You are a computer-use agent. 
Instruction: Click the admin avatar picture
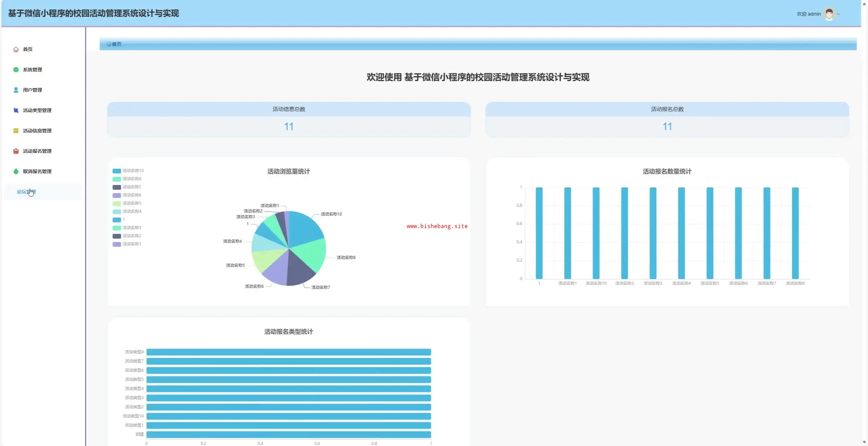pos(829,14)
